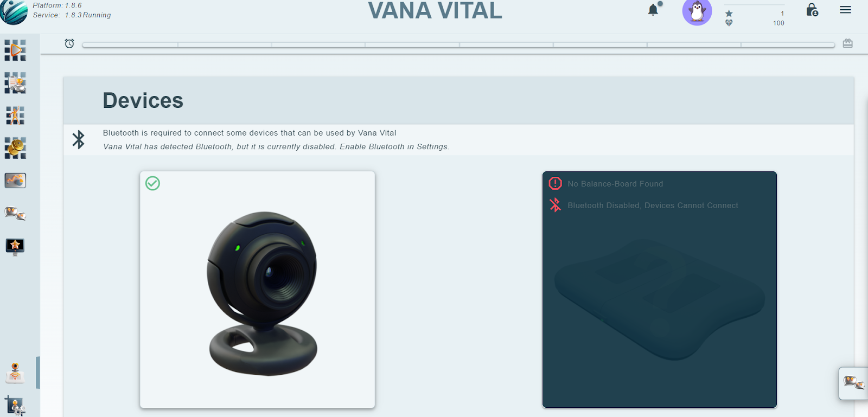Open notifications bell
This screenshot has width=868, height=417.
click(x=654, y=9)
